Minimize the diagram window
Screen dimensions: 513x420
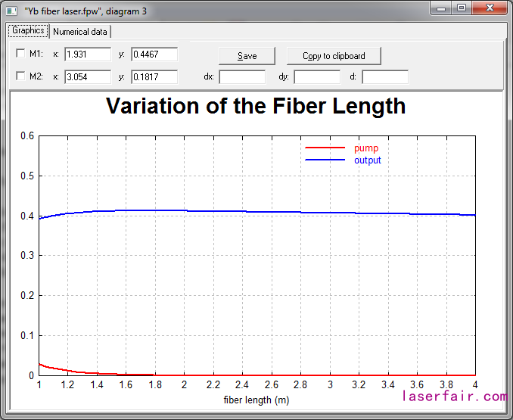pos(443,8)
